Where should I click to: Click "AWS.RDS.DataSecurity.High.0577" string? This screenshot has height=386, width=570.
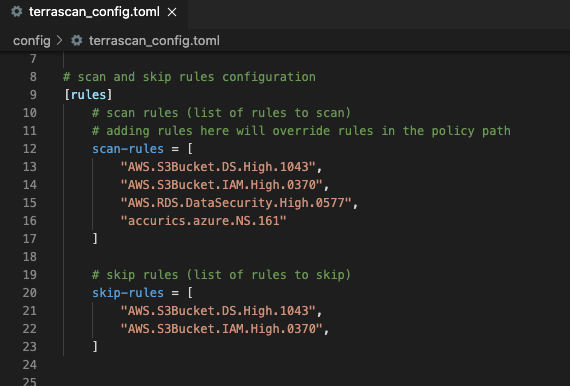coord(236,203)
